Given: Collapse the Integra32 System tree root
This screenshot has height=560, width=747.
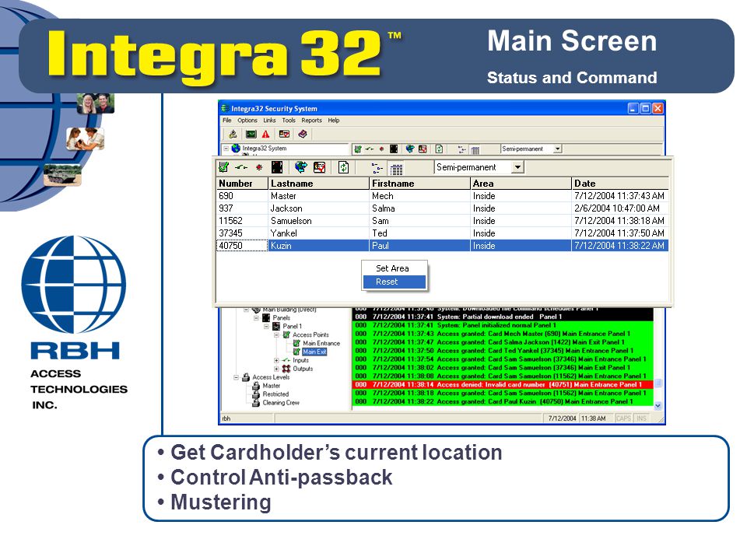Looking at the screenshot, I should 226,148.
